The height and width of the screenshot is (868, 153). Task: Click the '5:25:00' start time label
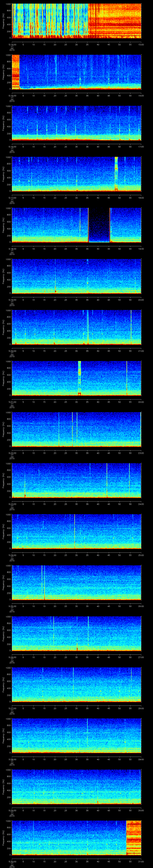[x=12, y=606]
